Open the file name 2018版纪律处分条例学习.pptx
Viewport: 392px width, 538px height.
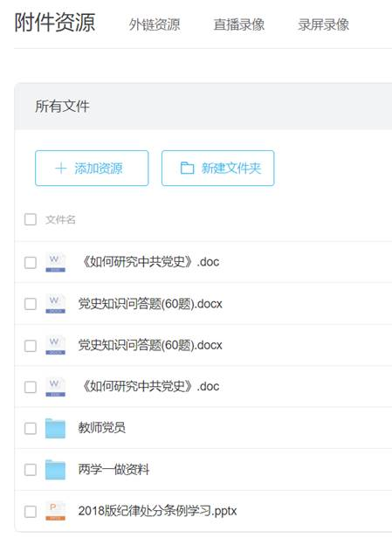(157, 511)
